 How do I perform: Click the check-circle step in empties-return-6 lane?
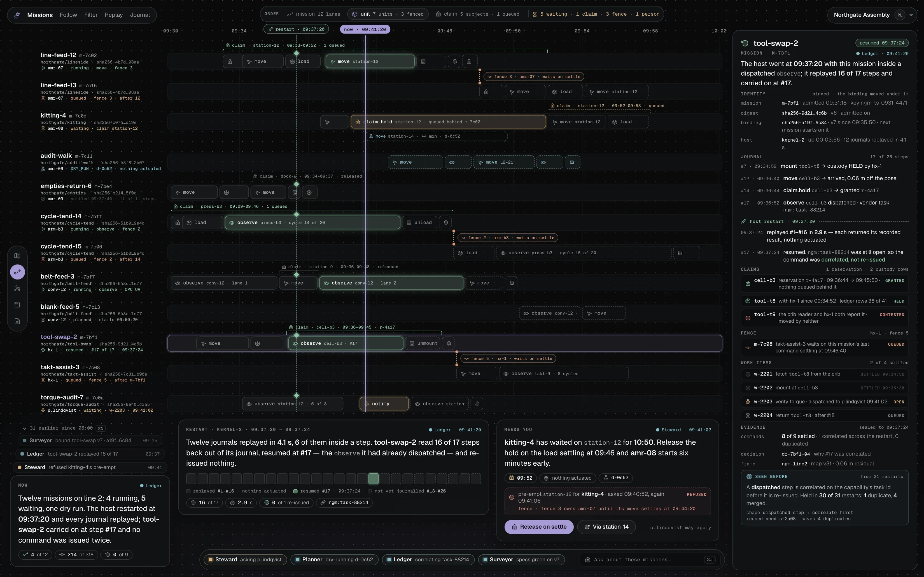click(309, 192)
